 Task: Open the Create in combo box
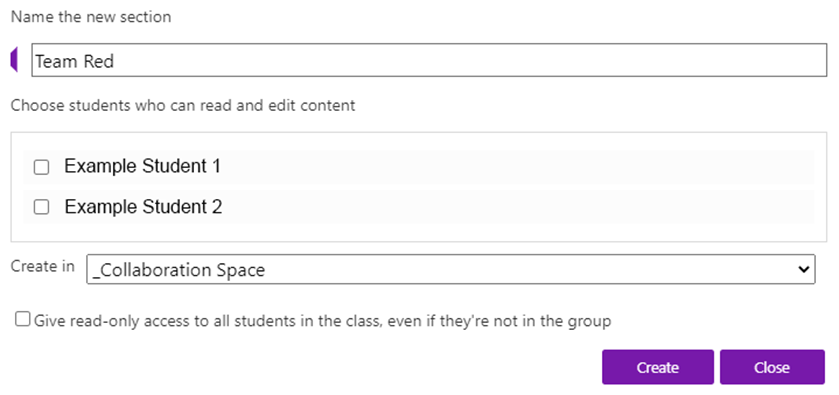451,269
